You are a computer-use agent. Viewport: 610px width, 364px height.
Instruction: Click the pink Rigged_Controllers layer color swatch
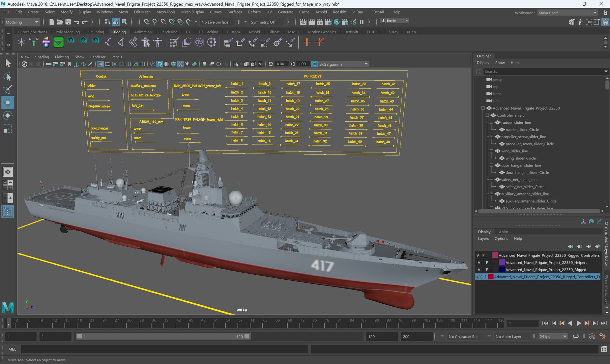pos(495,255)
